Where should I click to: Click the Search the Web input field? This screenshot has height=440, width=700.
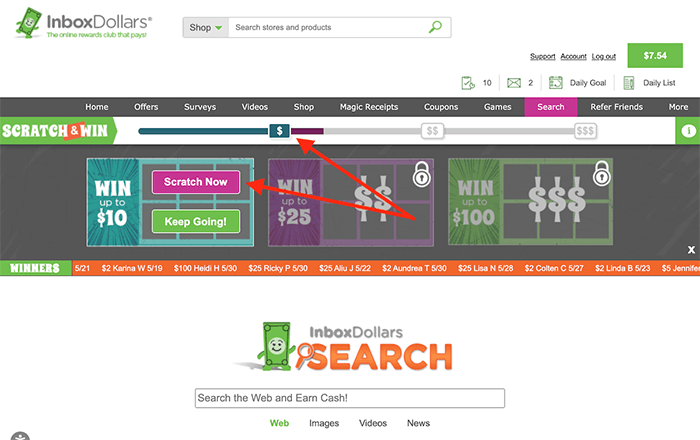350,398
